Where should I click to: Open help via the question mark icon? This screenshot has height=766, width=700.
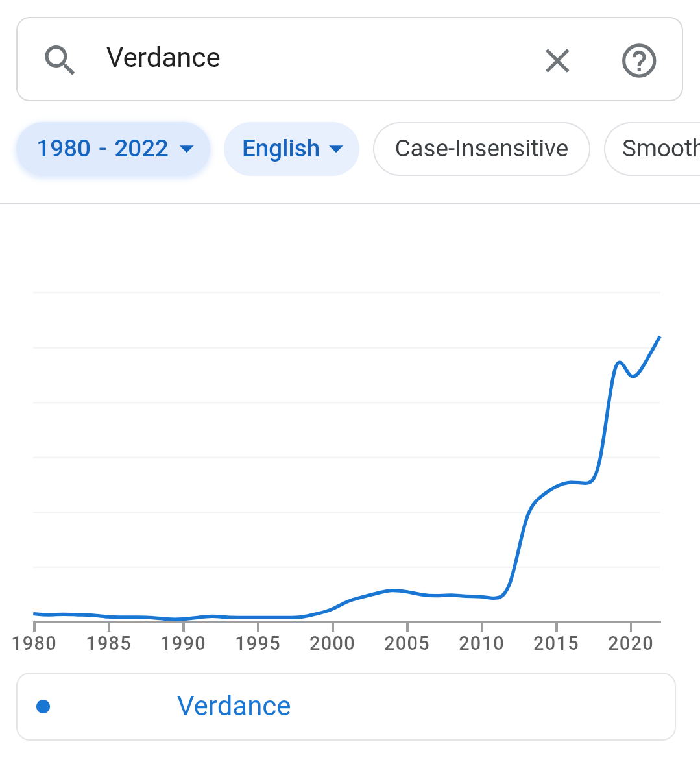click(639, 60)
